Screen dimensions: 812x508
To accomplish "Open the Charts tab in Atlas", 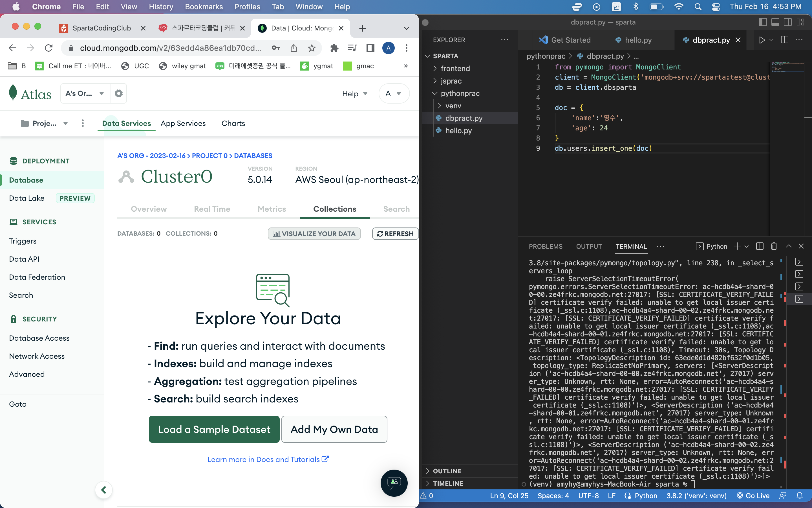I will (233, 123).
